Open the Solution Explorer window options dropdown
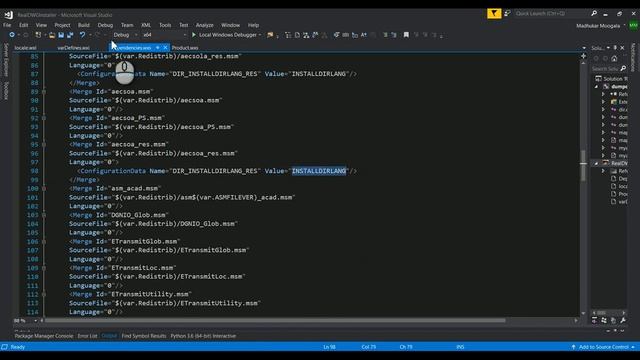 608,48
